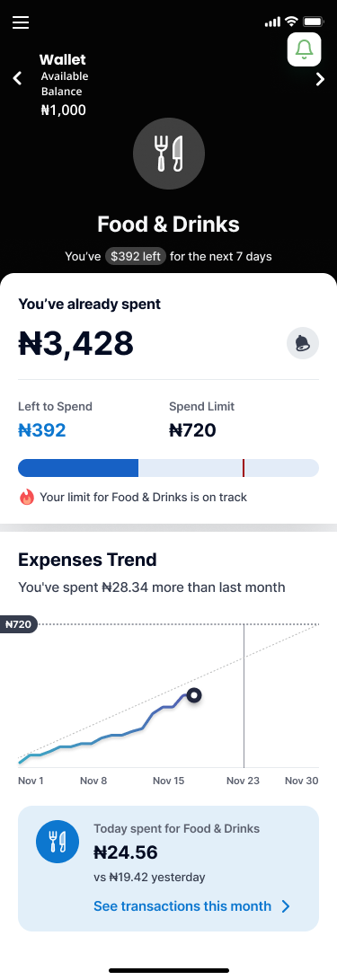337x980 pixels.
Task: Tap the Wi-Fi status icon
Action: pyautogui.click(x=291, y=22)
